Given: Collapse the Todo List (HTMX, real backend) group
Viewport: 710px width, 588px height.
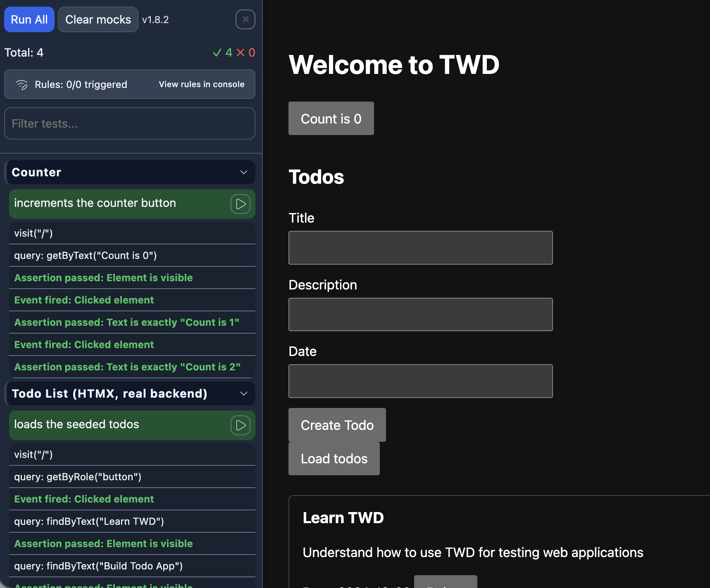Looking at the screenshot, I should click(244, 394).
